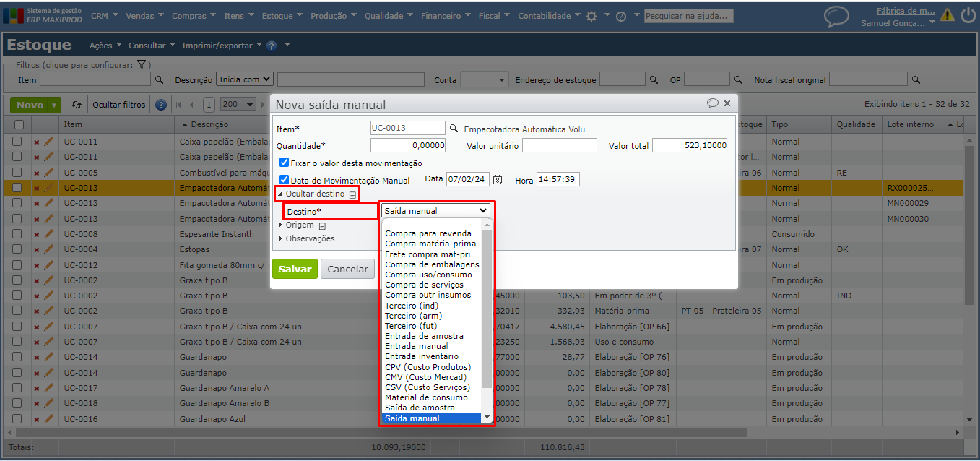Click the filter funnel configure icon
Viewport: 980px width, 461px height.
142,65
